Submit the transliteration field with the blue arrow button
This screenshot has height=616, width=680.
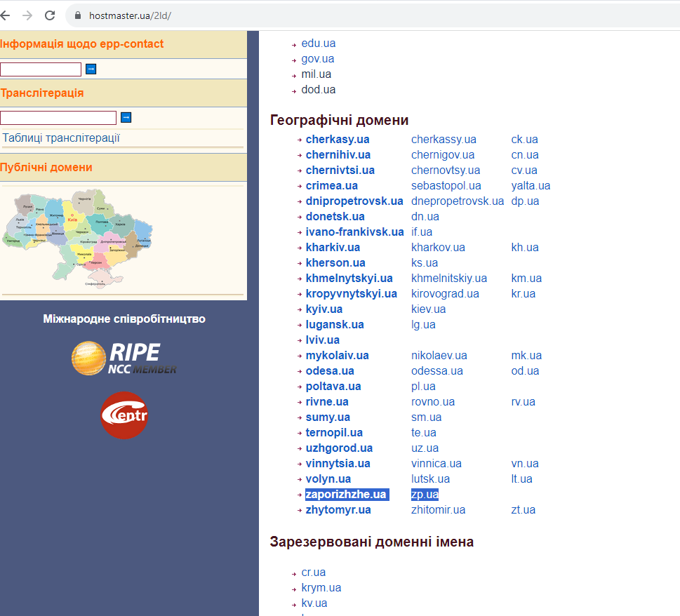point(126,117)
